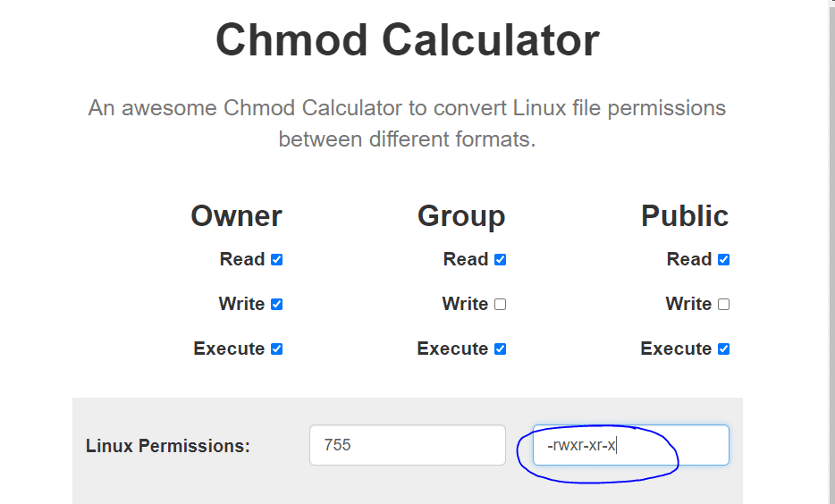Click the numeric permissions field showing 755
The image size is (835, 504).
tap(408, 445)
